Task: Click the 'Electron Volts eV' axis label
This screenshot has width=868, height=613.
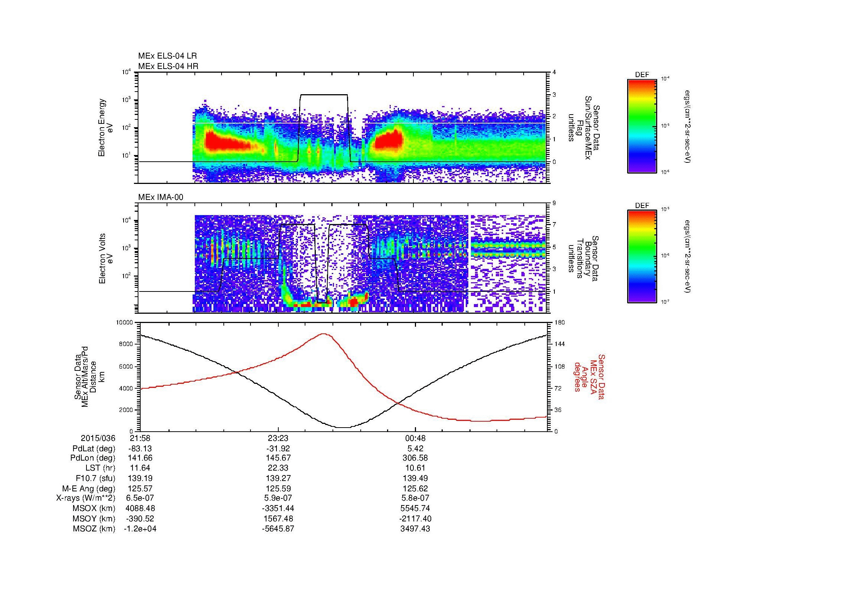Action: tap(106, 258)
